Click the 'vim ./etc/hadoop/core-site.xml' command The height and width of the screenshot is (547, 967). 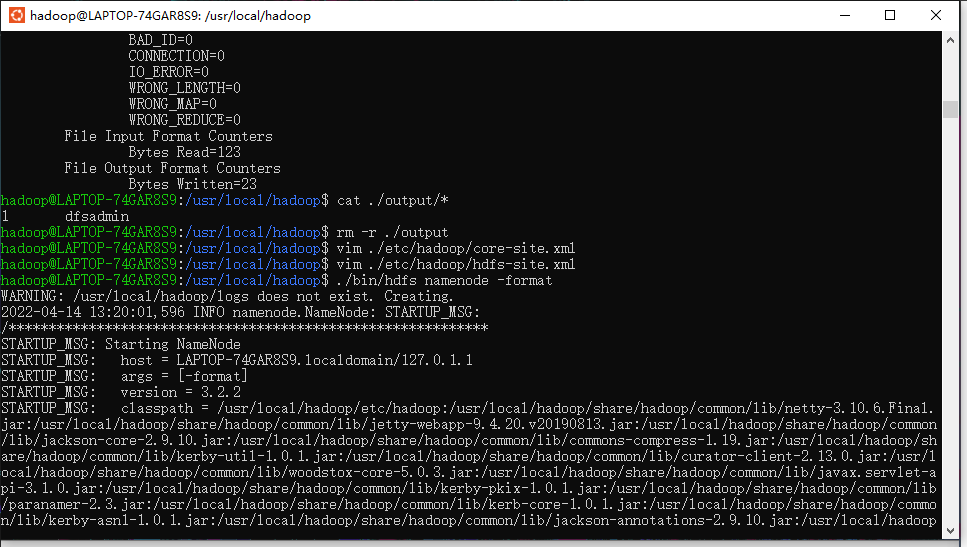point(456,249)
